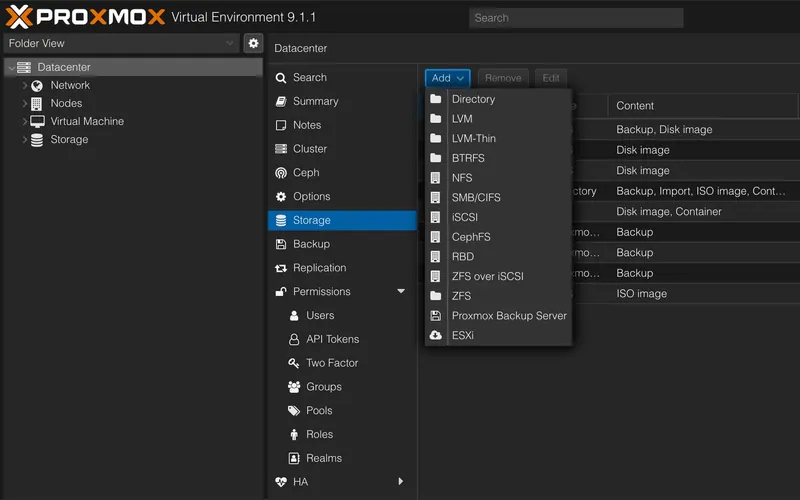
Task: Open the Storage section in sidebar
Action: [x=342, y=220]
